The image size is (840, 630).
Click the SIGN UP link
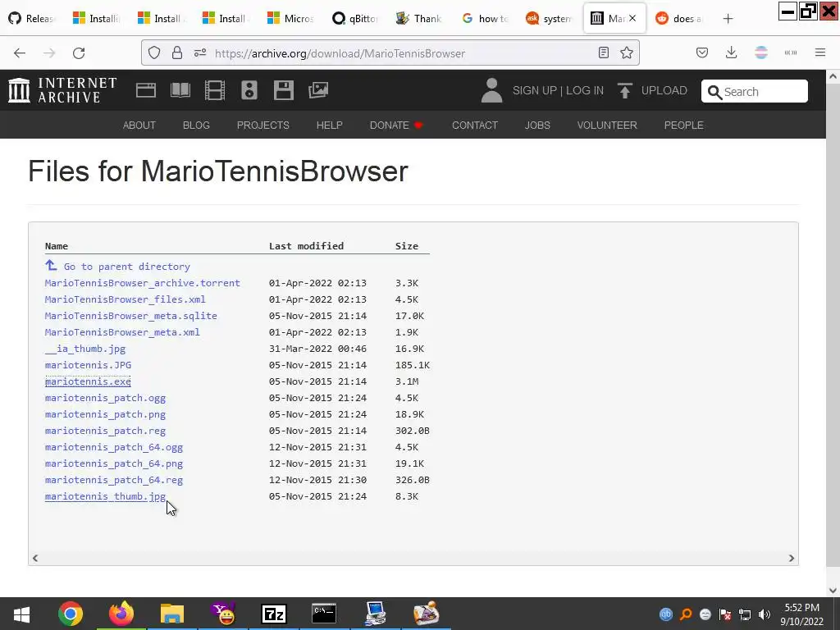[535, 90]
